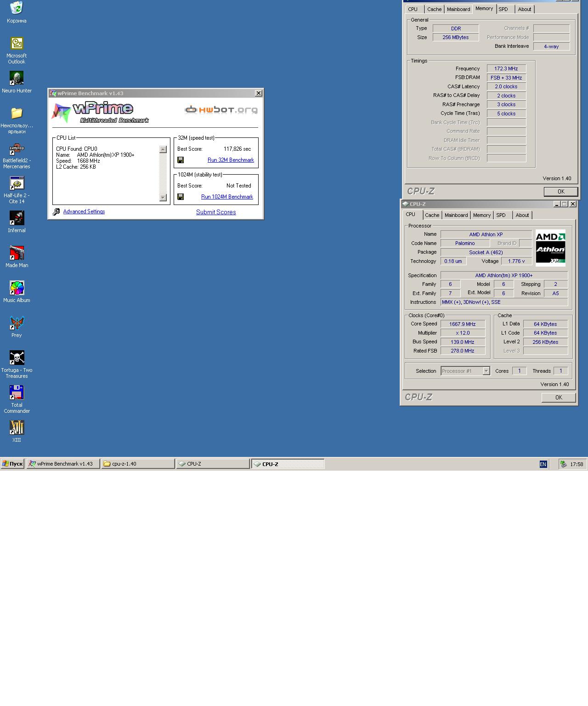Select the Infernal desktop shortcut
Viewport: 588px width, 706px height.
17,222
